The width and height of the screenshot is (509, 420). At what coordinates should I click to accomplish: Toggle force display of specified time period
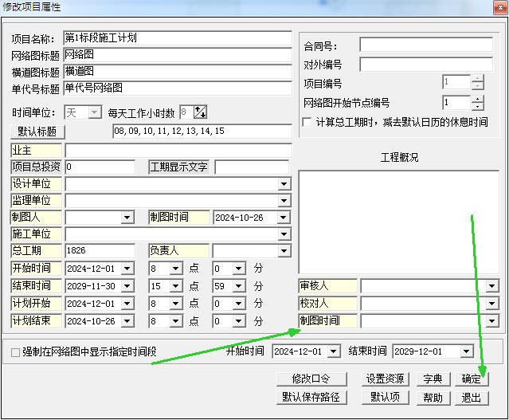15,352
